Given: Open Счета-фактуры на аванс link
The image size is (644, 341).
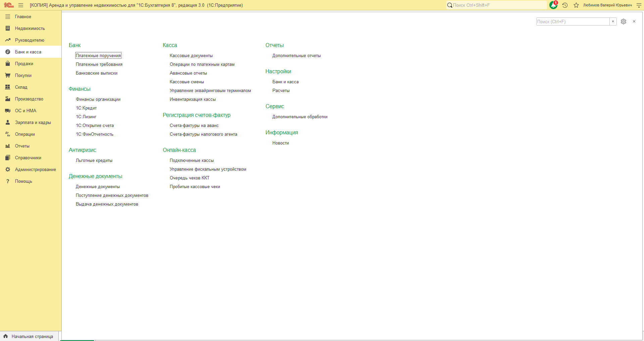Looking at the screenshot, I should pos(194,125).
